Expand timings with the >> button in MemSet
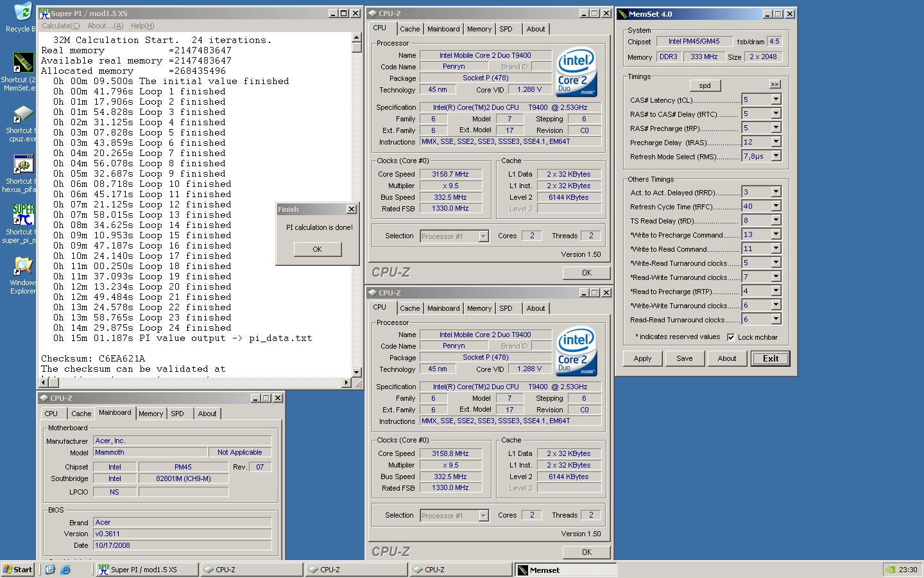The width and height of the screenshot is (924, 578). pyautogui.click(x=774, y=85)
